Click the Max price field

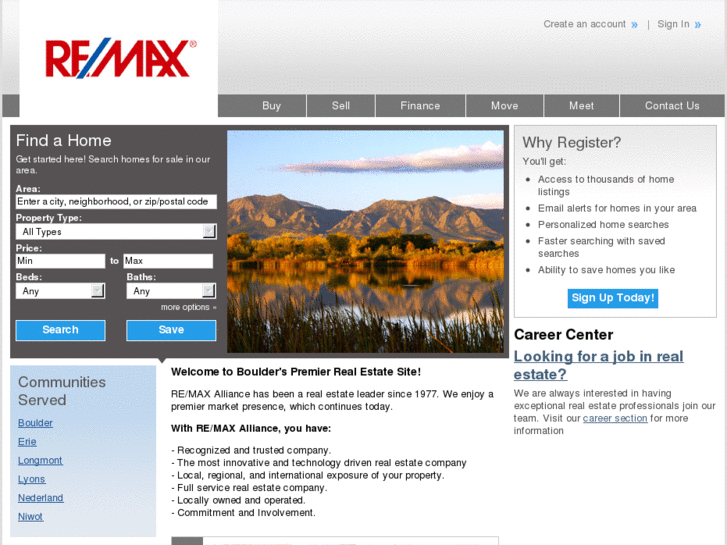[168, 261]
